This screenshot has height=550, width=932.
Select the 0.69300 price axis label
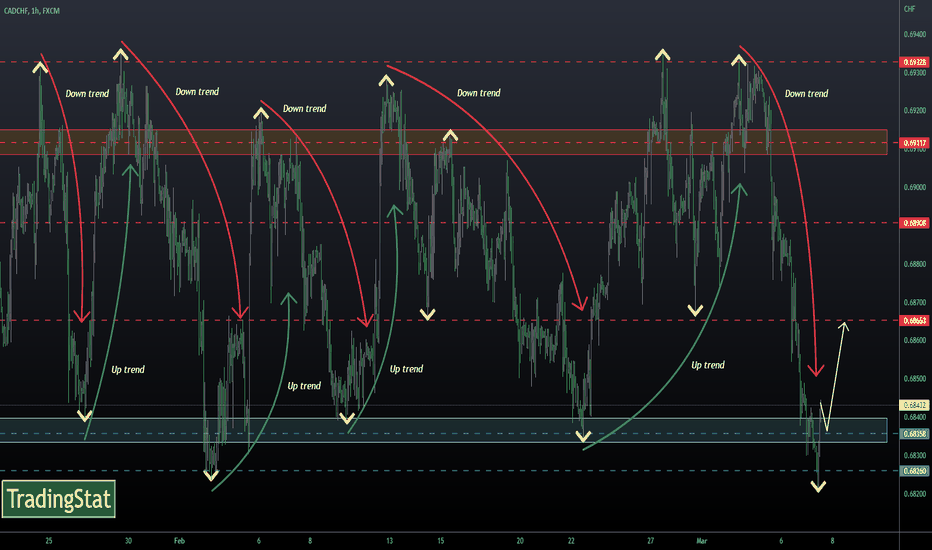point(915,73)
